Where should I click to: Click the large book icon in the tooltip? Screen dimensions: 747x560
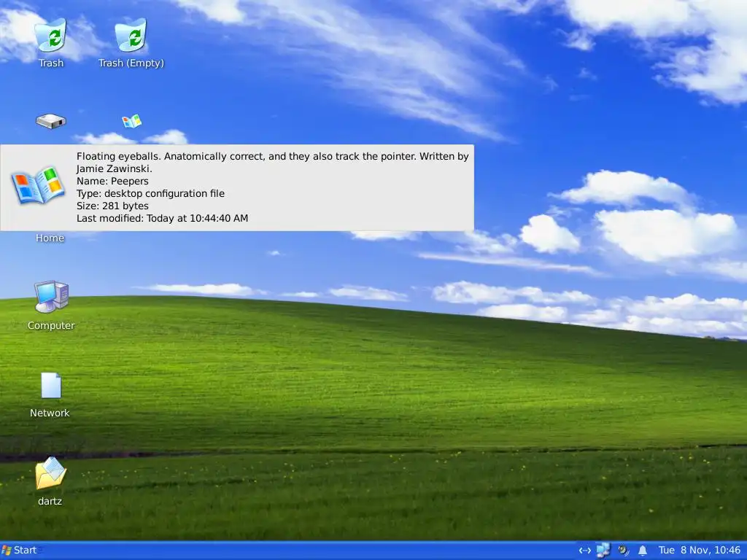click(38, 186)
